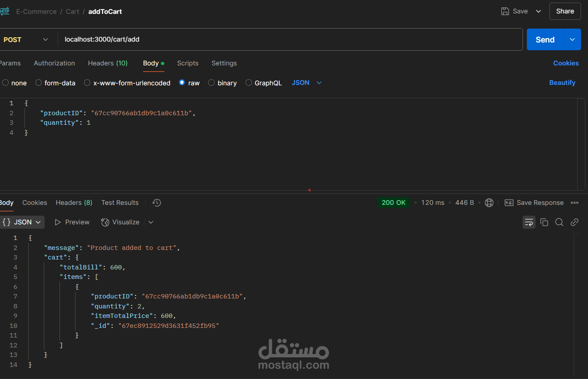Open the response JSON format dropdown
Screen dimensions: 588x379
pyautogui.click(x=22, y=222)
